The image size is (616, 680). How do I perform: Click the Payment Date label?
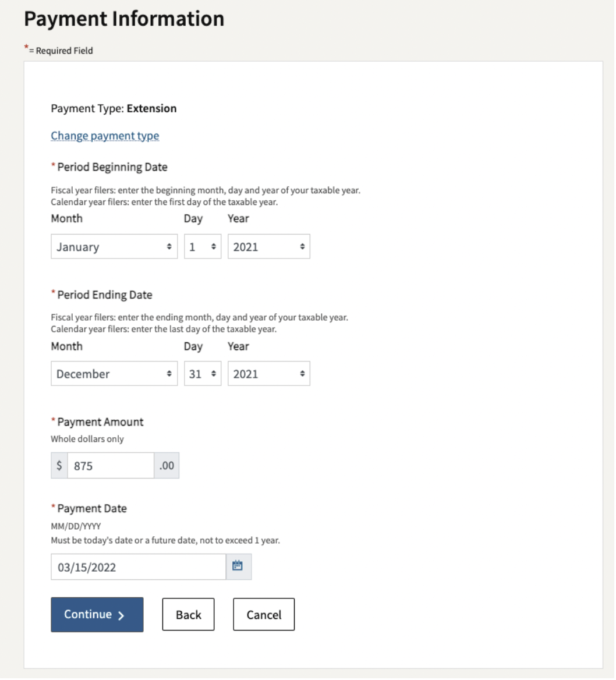click(93, 509)
